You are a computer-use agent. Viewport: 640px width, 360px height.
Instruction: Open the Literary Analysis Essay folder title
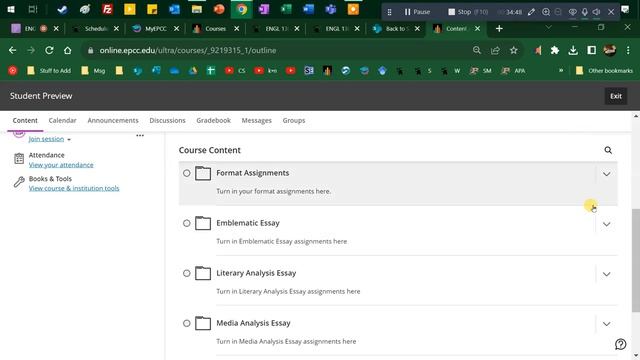(256, 273)
